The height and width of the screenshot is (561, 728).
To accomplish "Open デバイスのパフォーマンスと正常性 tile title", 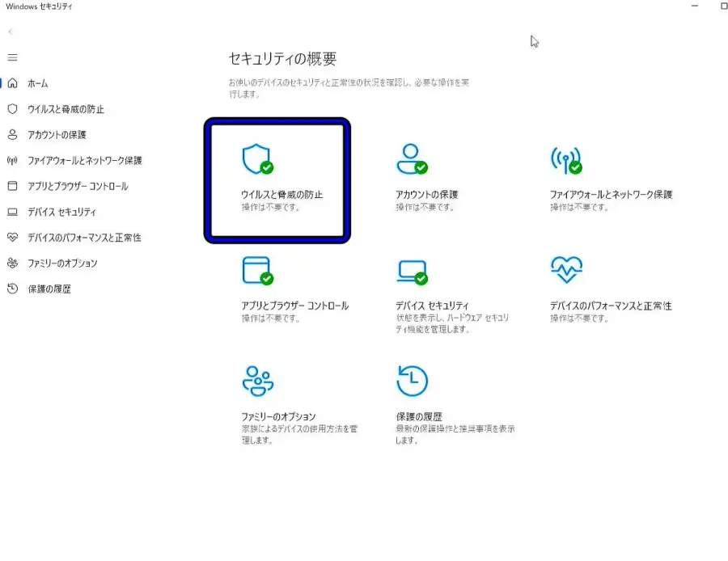I will [611, 306].
